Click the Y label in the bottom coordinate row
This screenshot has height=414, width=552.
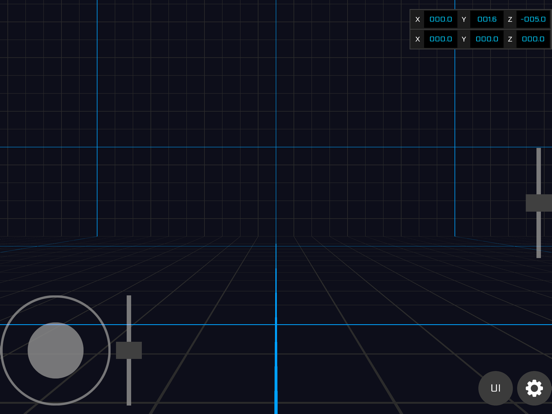coord(464,39)
